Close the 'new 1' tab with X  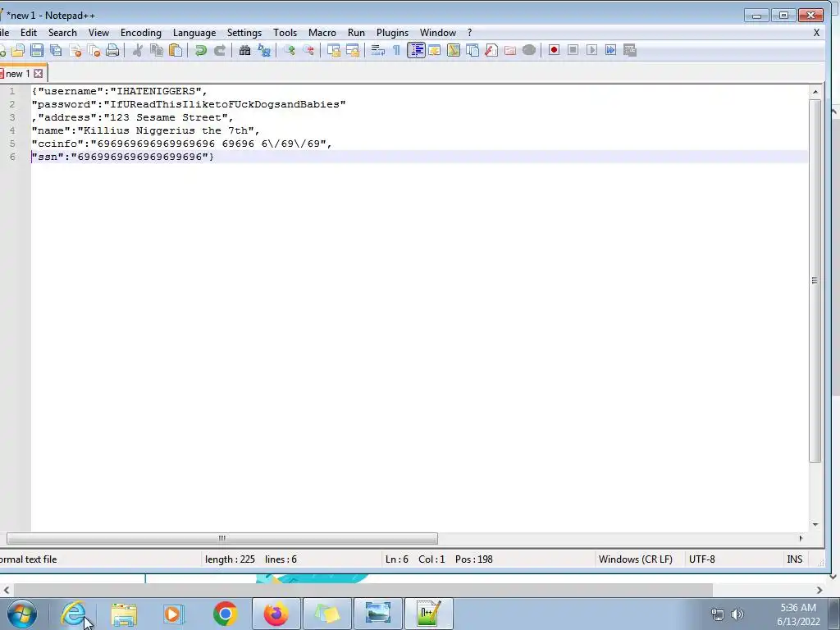click(x=39, y=73)
